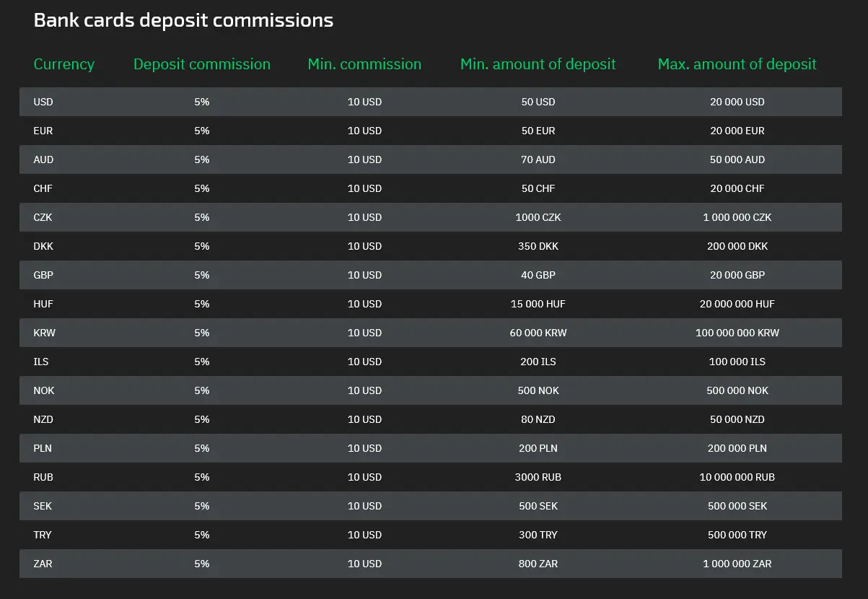Click the SEK currency cell
This screenshot has width=868, height=599.
[x=43, y=506]
